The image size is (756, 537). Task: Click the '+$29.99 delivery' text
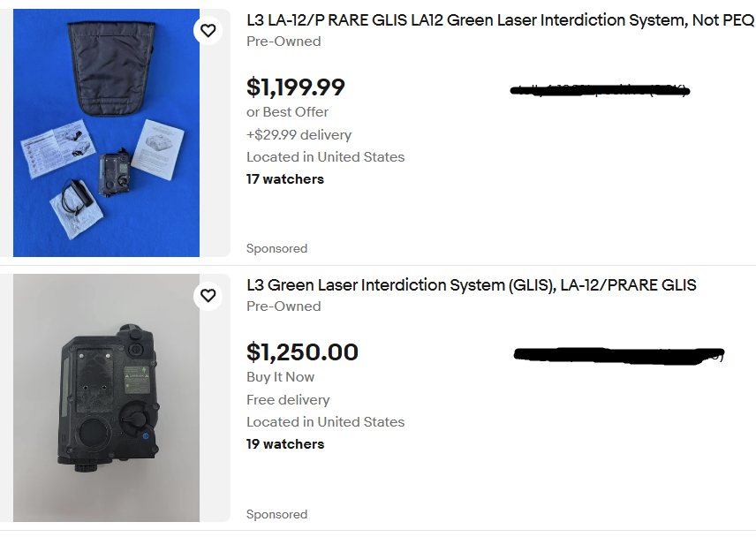[x=299, y=134]
